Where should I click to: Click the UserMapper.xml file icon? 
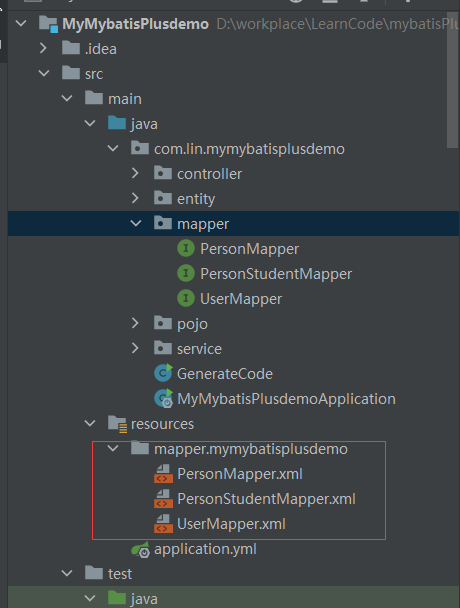click(x=163, y=524)
